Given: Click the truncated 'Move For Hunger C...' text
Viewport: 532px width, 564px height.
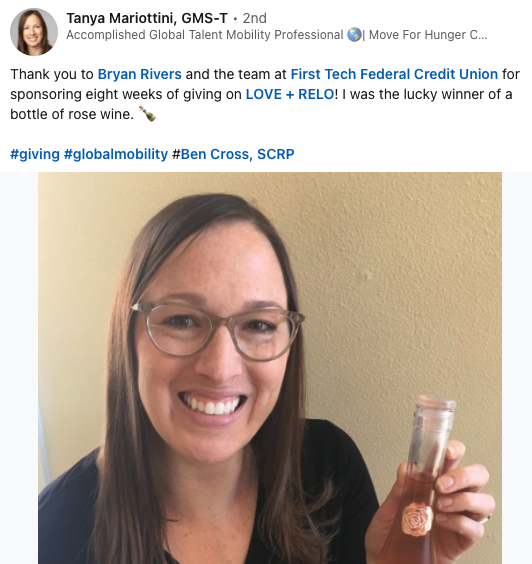Looking at the screenshot, I should (428, 35).
